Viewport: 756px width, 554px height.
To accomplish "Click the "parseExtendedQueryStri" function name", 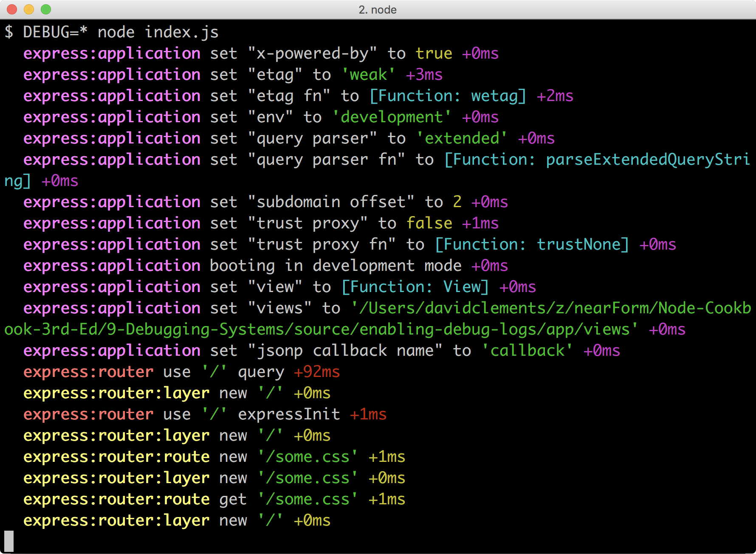I will (x=647, y=160).
